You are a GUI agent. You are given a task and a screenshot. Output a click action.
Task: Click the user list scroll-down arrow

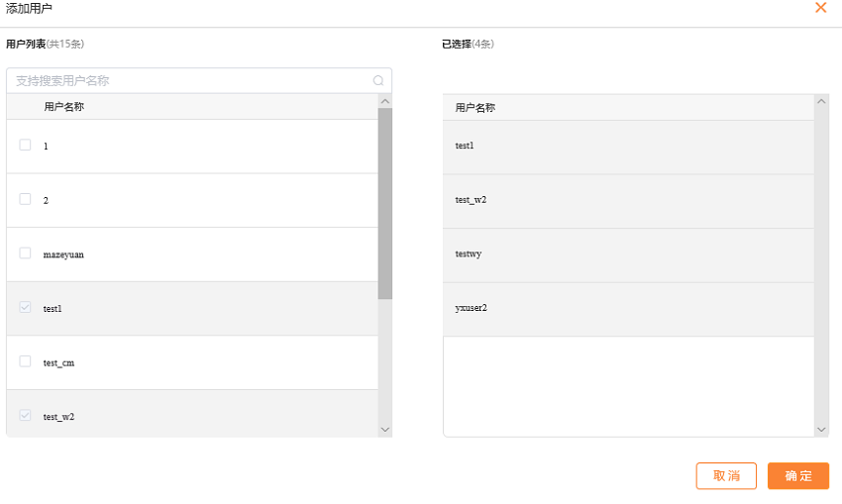coord(385,430)
